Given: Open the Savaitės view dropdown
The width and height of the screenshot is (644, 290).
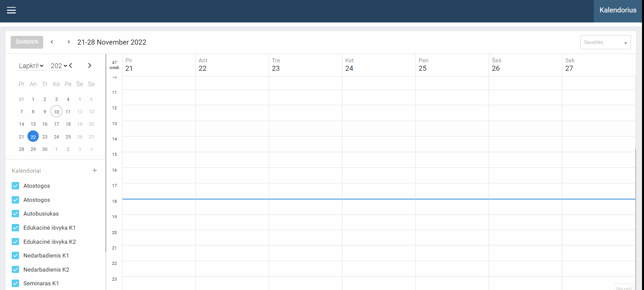Looking at the screenshot, I should coord(605,43).
